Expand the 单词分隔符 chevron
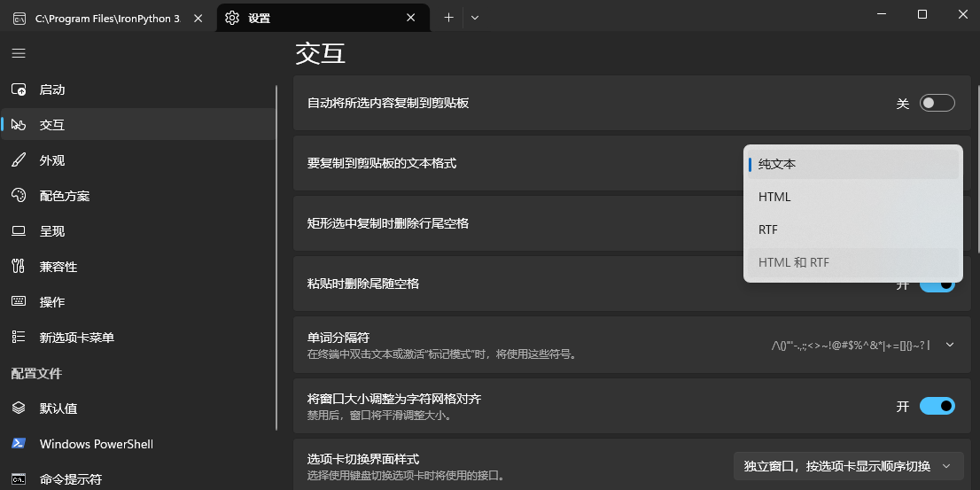 [950, 345]
